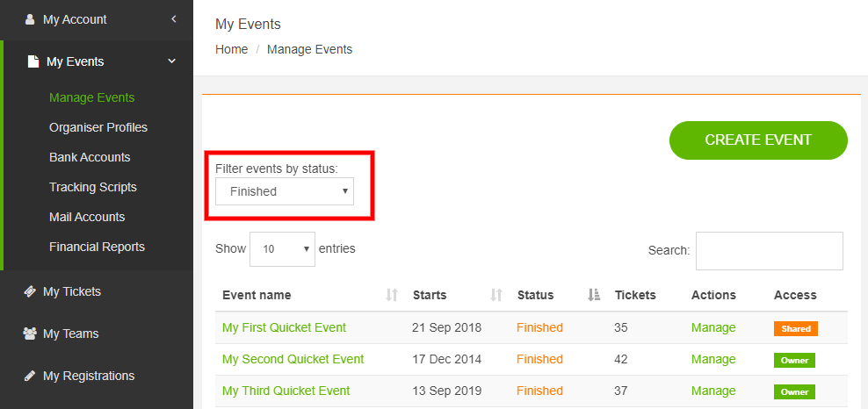Expand the My Account chevron
Image resolution: width=868 pixels, height=409 pixels.
(x=173, y=18)
